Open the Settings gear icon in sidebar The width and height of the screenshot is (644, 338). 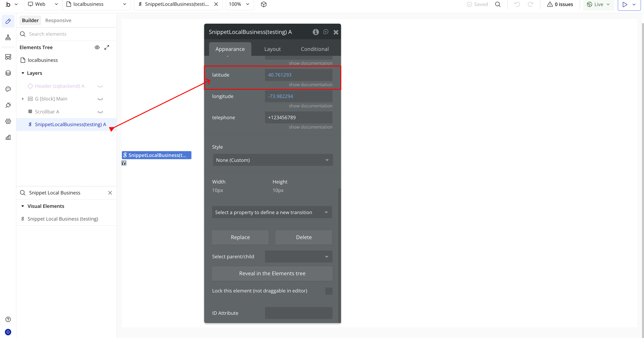pos(8,121)
